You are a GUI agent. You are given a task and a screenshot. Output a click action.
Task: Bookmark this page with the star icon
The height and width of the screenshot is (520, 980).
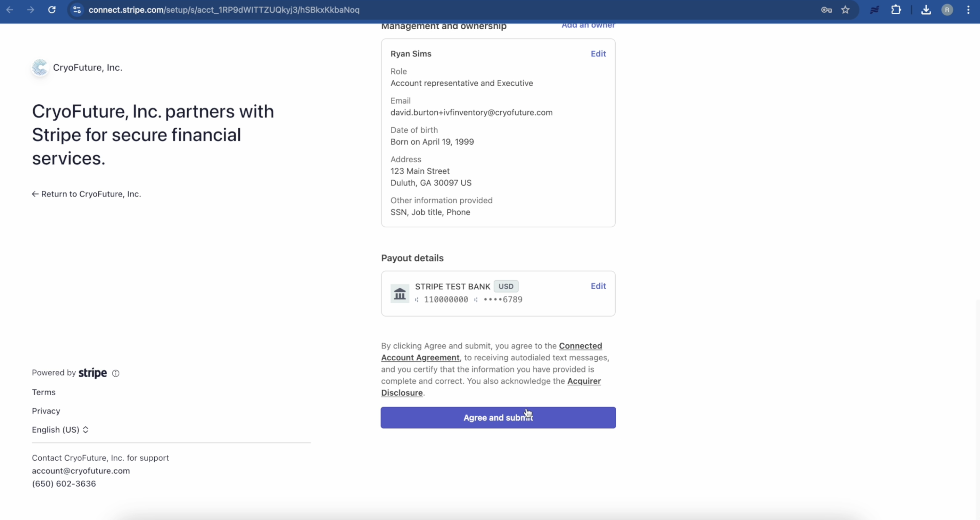tap(845, 10)
